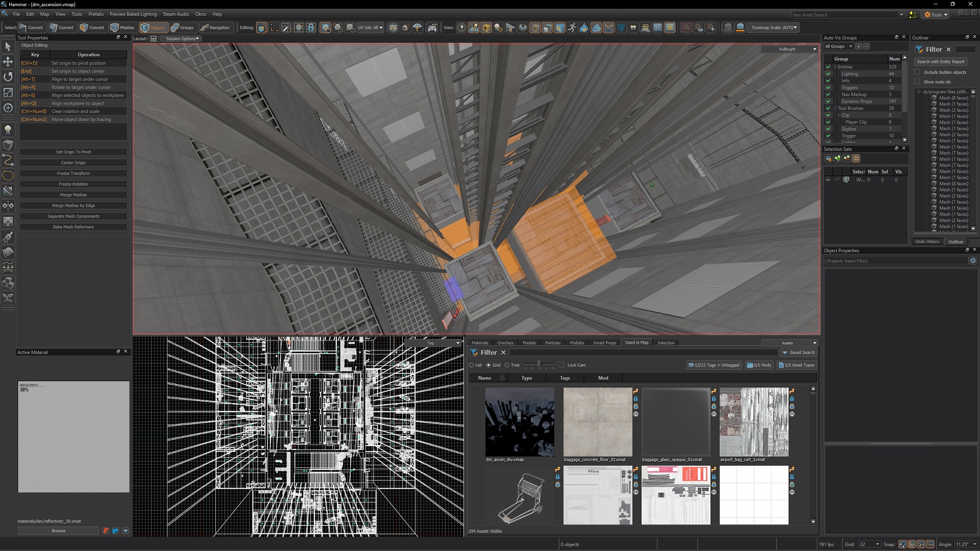Image resolution: width=980 pixels, height=551 pixels.
Task: Select the List view radio button
Action: (x=472, y=365)
